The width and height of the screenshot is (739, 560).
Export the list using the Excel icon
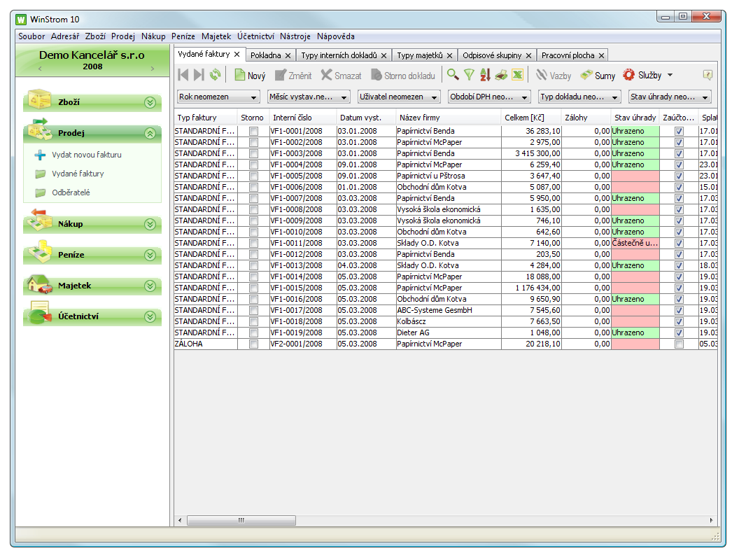pos(517,74)
